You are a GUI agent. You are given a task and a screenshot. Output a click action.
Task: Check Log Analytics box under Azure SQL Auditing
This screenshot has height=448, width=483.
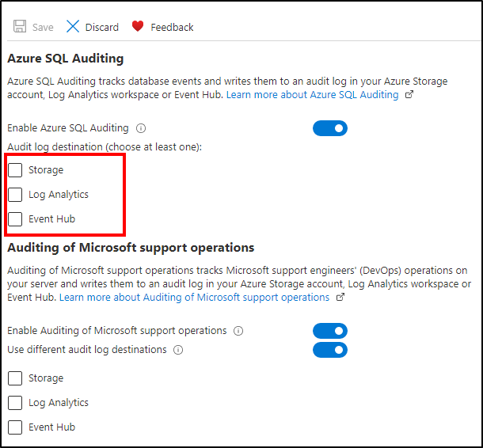point(15,195)
